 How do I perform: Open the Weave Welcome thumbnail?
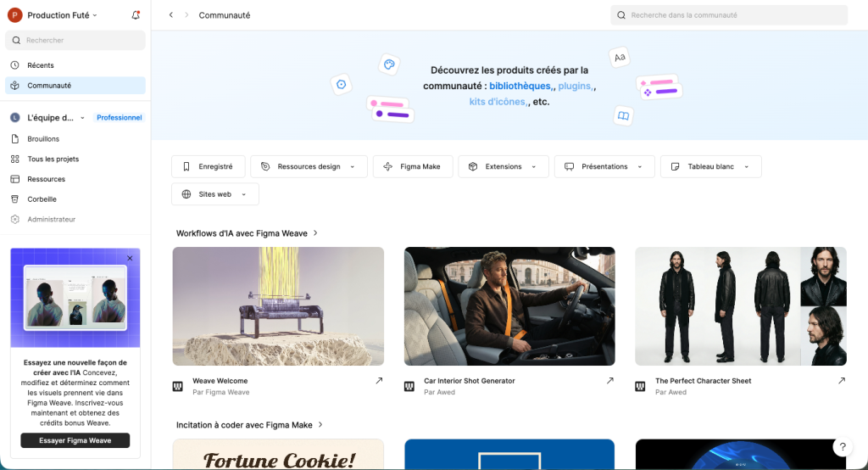pos(278,306)
